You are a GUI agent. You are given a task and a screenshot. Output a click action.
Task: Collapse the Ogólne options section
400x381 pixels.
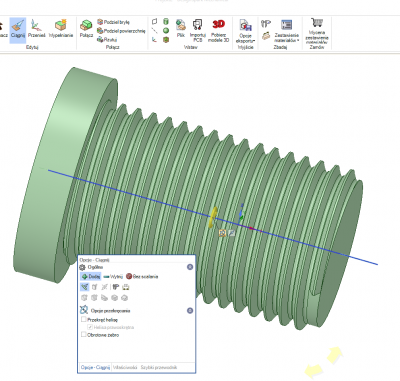(x=190, y=267)
